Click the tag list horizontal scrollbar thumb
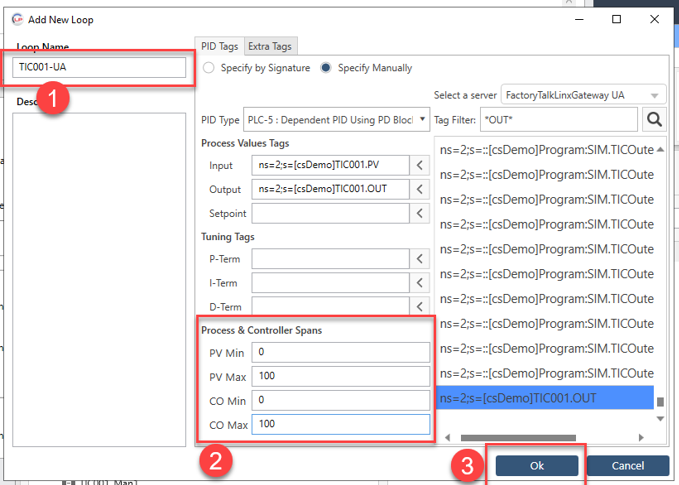Viewport: 679px width, 485px height. [518, 437]
